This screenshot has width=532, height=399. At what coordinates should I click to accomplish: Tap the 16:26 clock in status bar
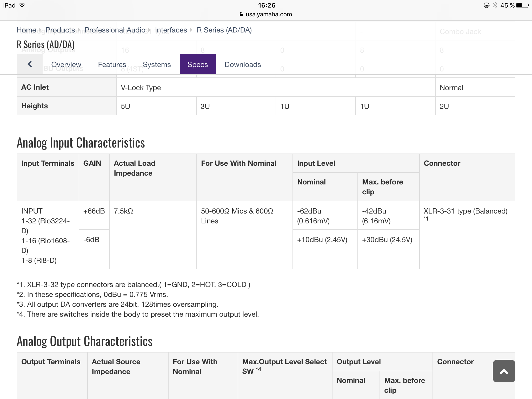(x=267, y=5)
